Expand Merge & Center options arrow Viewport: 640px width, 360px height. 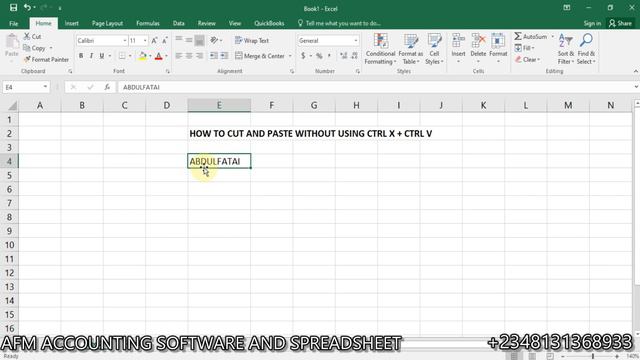290,56
